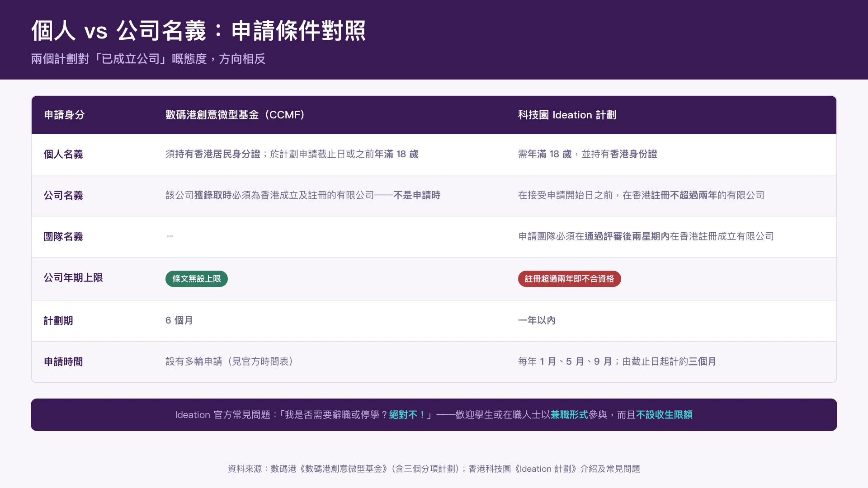This screenshot has width=868, height=488.
Task: Click the cell 在香港註冊不超過兩年的有限公司
Action: [x=641, y=195]
